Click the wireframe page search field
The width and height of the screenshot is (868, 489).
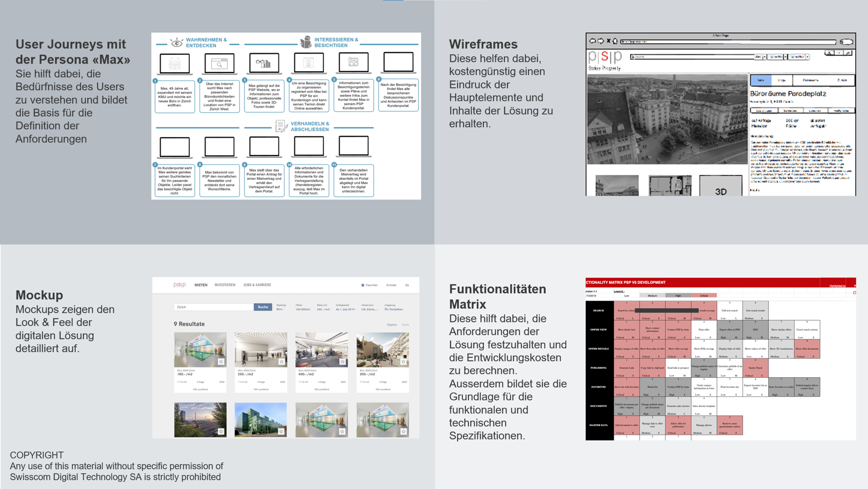tap(693, 56)
